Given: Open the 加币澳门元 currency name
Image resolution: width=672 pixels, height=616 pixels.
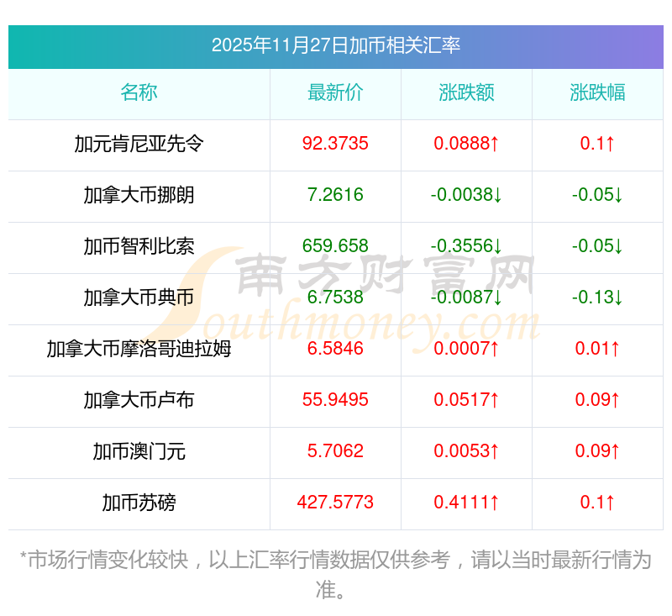Looking at the screenshot, I should pyautogui.click(x=139, y=451).
